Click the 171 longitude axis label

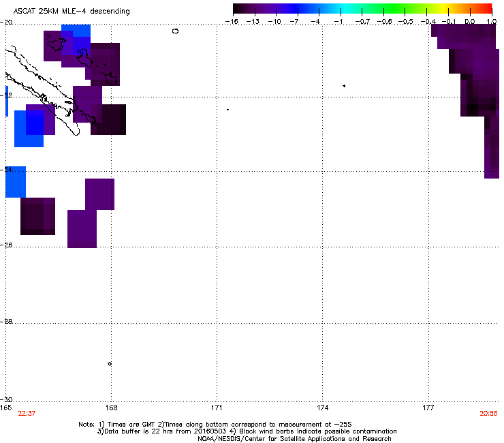(217, 408)
